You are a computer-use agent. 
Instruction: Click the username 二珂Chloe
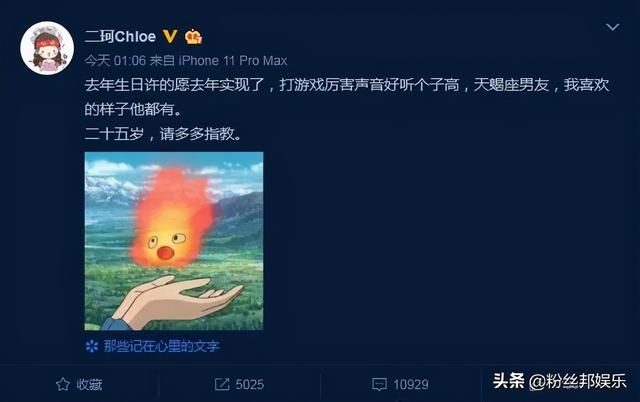coord(120,37)
